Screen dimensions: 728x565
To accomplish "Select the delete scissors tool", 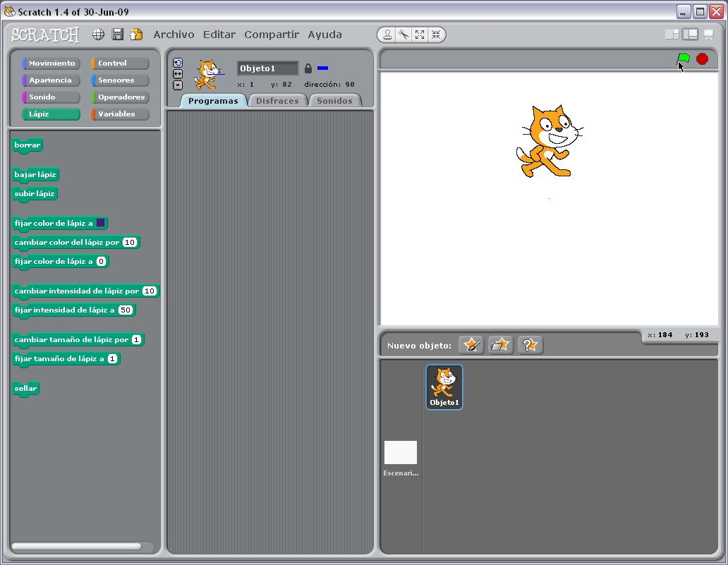I will (404, 35).
